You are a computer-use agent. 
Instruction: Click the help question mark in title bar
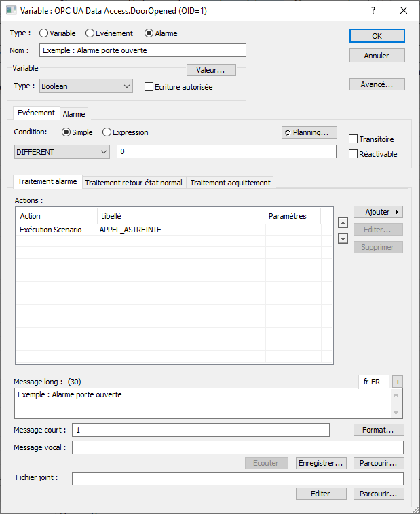point(373,11)
